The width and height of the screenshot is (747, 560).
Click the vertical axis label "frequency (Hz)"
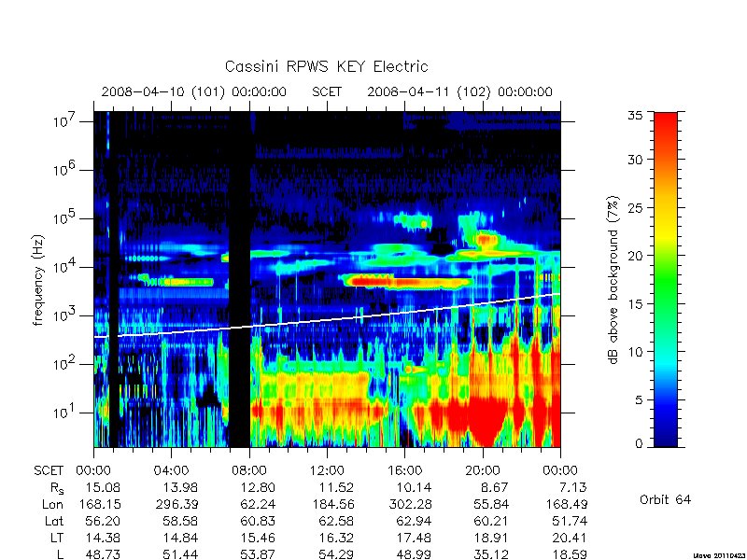pos(38,281)
